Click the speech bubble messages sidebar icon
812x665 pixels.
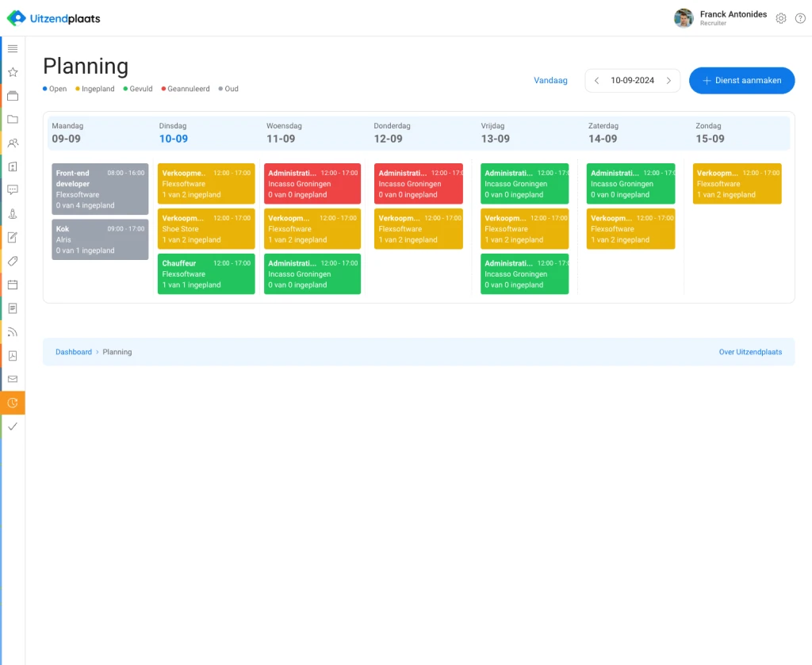[x=13, y=190]
